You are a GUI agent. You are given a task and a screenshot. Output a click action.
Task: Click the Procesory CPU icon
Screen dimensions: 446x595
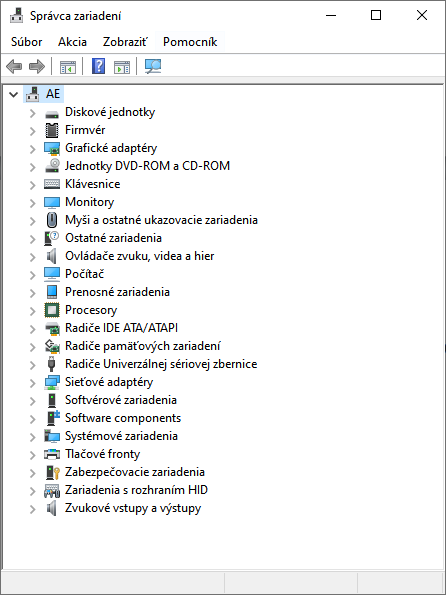[52, 310]
